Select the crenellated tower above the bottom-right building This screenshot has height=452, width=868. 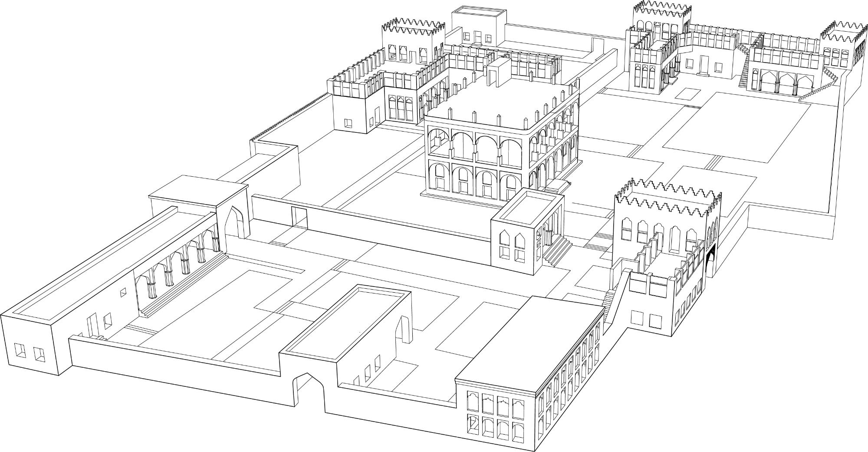(x=666, y=217)
